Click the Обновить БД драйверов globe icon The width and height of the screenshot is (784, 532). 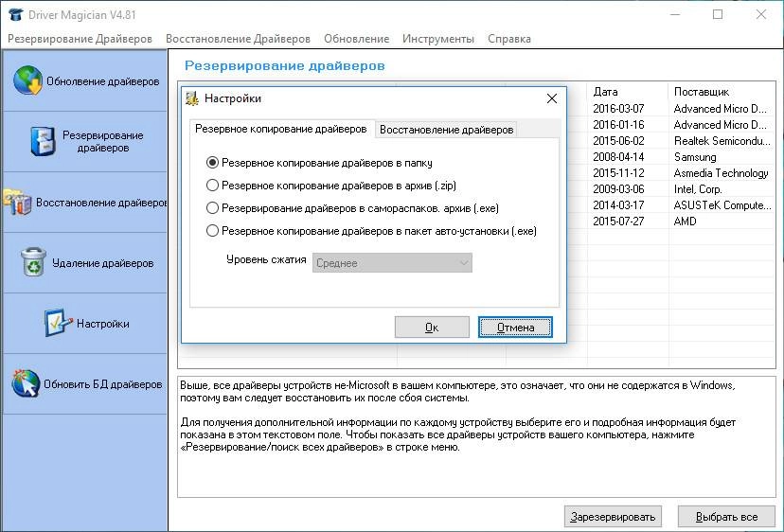coord(26,383)
